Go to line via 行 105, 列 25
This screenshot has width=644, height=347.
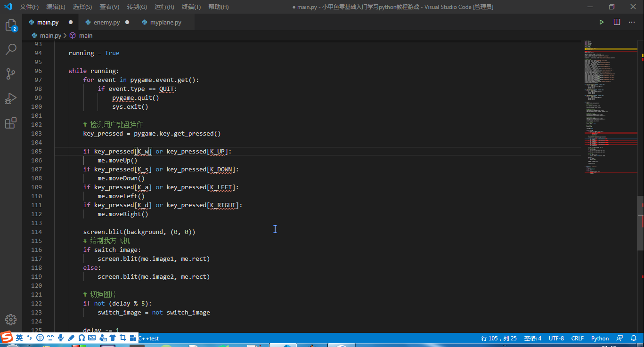[499, 338]
